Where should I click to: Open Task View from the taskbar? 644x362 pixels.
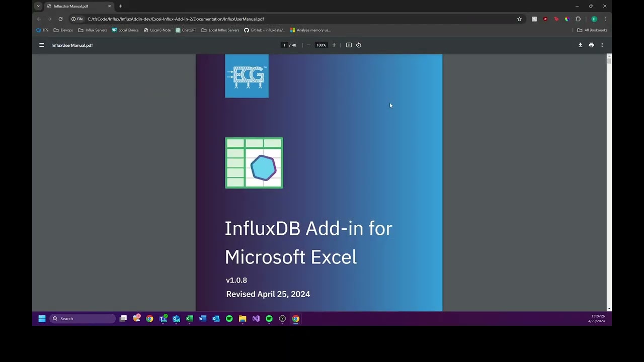pyautogui.click(x=123, y=319)
